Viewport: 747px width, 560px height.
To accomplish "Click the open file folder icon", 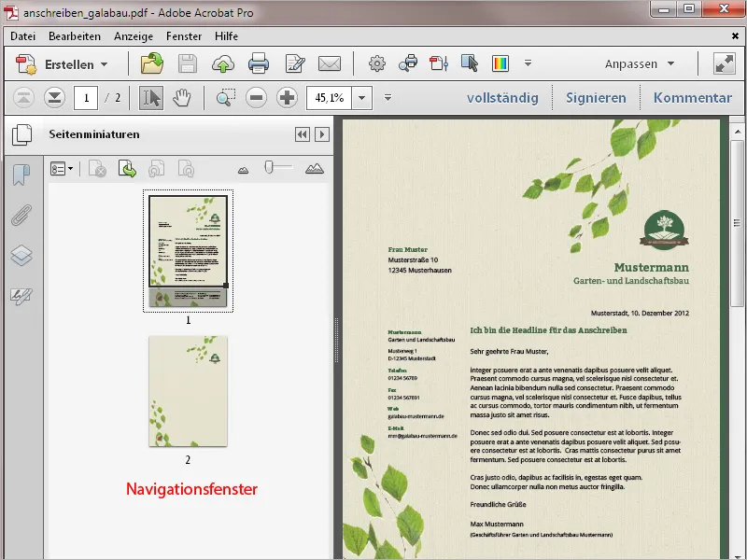I will click(152, 63).
